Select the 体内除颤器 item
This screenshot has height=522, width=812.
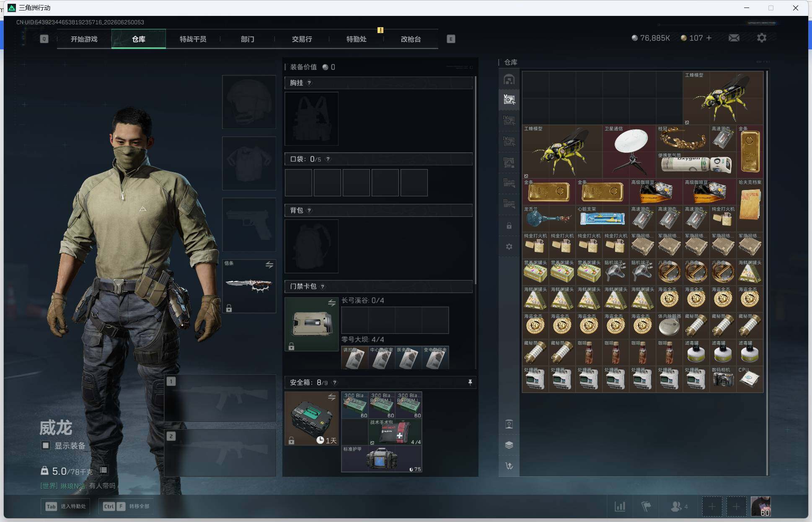click(x=669, y=326)
